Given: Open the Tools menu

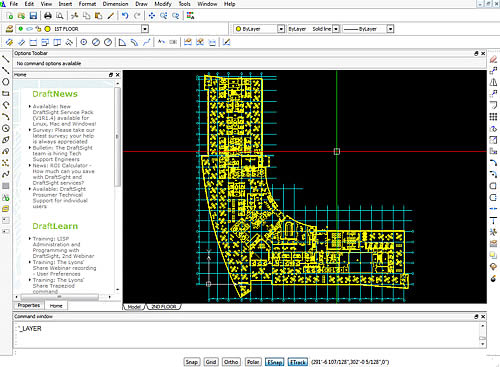Looking at the screenshot, I should [x=184, y=4].
